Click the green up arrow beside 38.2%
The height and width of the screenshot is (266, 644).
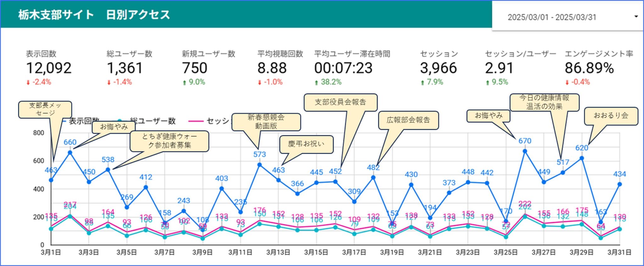click(317, 83)
